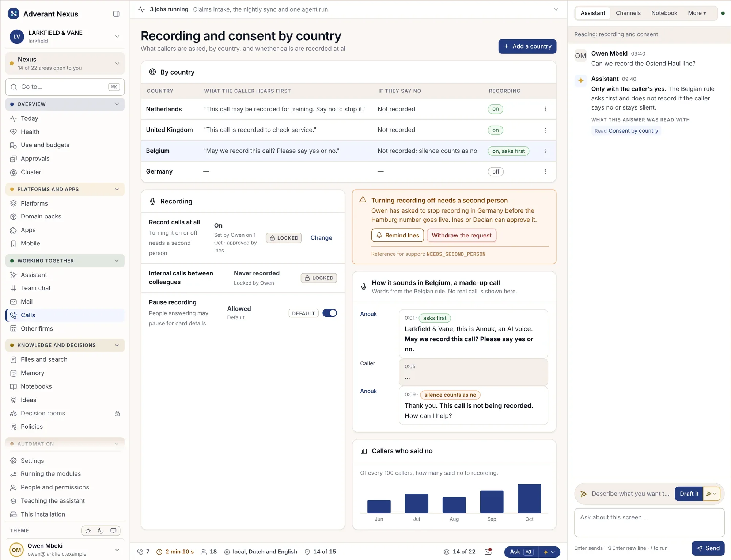Open row menu for Belgium

[545, 151]
